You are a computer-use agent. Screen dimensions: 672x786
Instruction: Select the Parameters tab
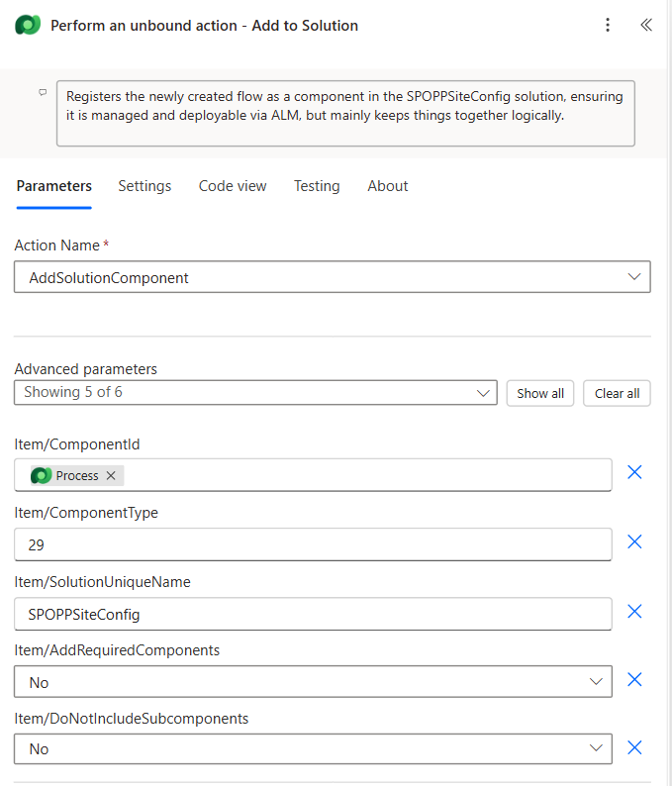54,186
